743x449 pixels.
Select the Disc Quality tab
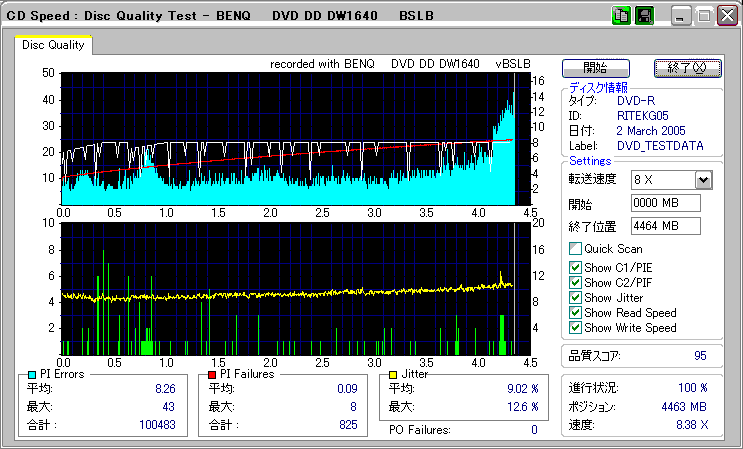pos(53,45)
